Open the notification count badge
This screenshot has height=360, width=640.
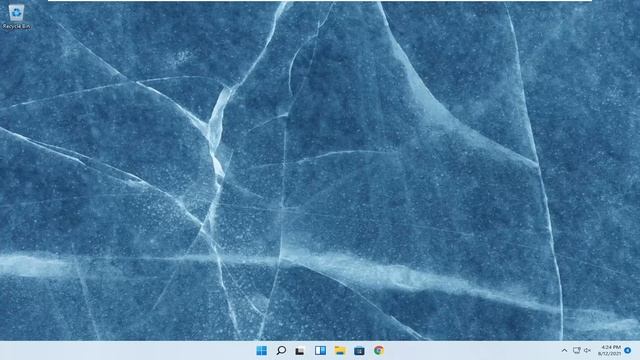click(628, 351)
